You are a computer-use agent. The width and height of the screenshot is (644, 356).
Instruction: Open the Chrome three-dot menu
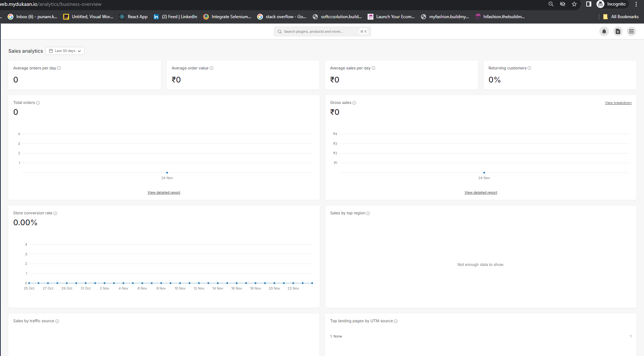point(636,4)
